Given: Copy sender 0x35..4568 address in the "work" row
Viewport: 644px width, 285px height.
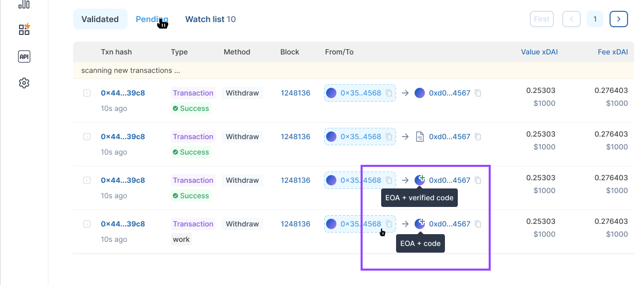Looking at the screenshot, I should (389, 224).
